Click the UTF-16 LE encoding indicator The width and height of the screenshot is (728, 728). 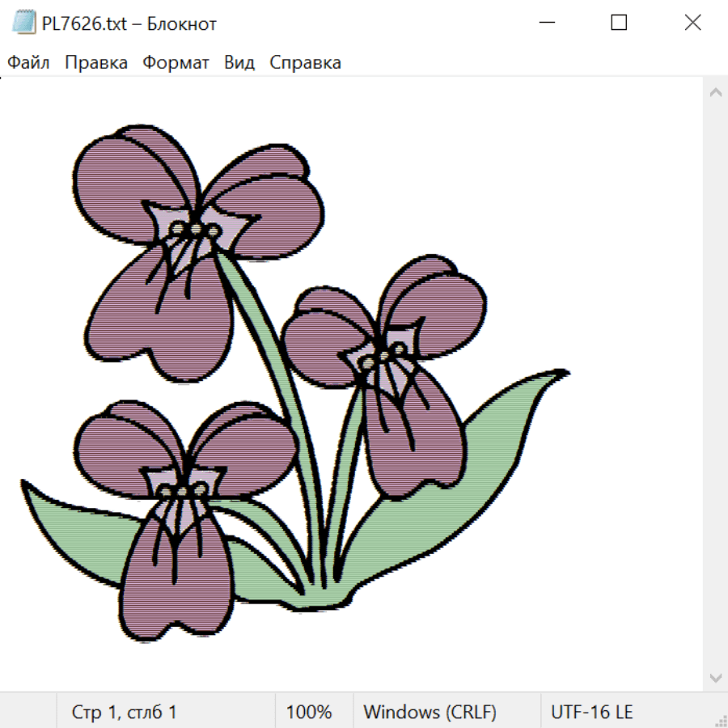pos(591,712)
